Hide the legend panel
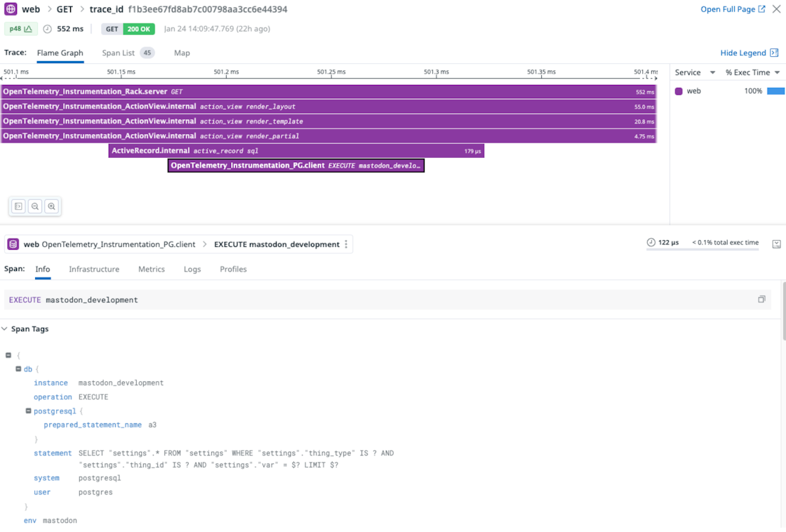This screenshot has height=532, width=786. click(749, 53)
